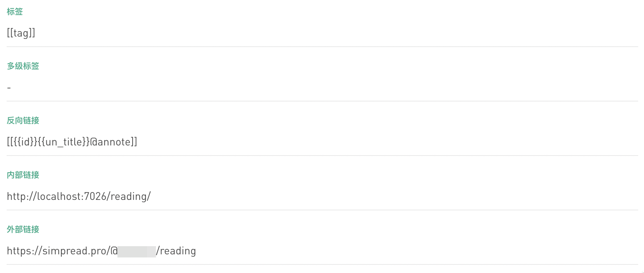644x273 pixels.
Task: Focus the 外部链接 simpread.pro URL field
Action: (322, 251)
